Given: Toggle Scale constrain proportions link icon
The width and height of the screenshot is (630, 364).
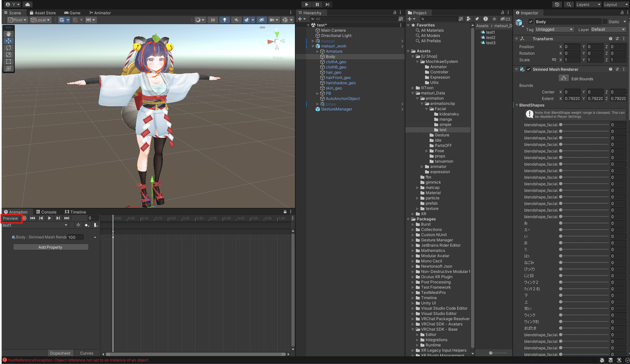Looking at the screenshot, I should (554, 60).
